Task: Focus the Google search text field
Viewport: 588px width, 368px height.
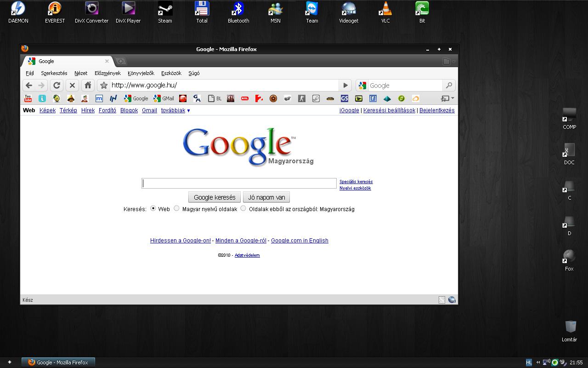Action: [239, 183]
